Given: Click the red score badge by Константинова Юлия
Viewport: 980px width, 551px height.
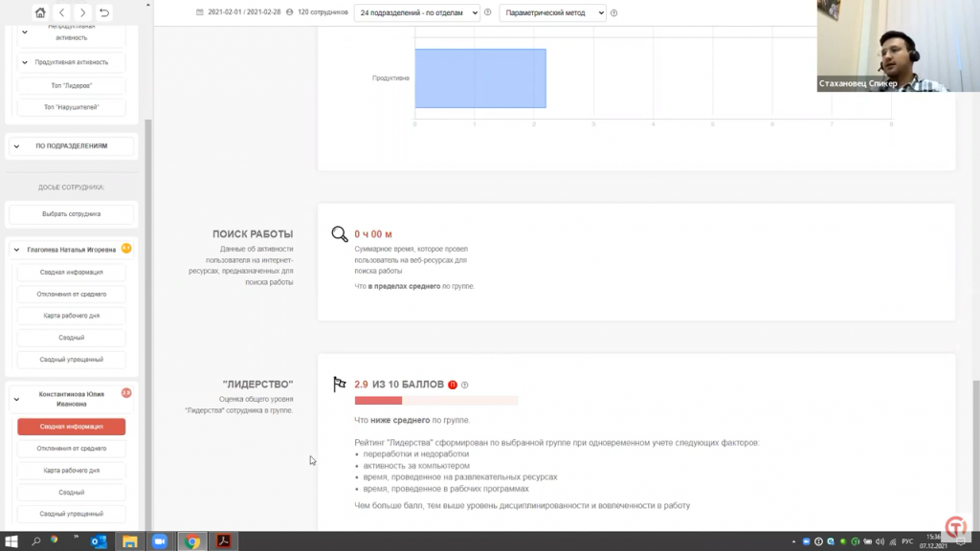Looking at the screenshot, I should coord(126,393).
